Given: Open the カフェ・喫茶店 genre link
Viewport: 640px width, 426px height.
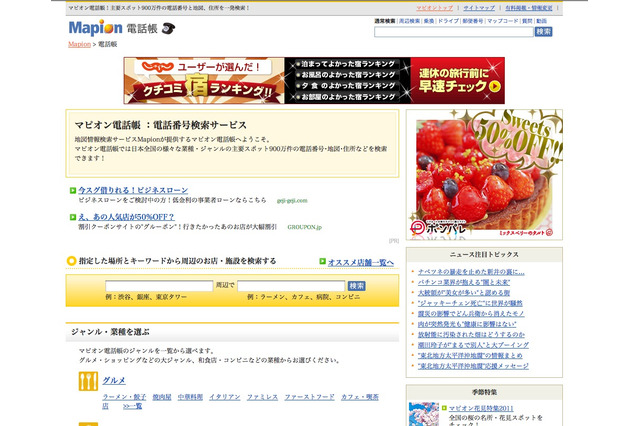Looking at the screenshot, I should 360,397.
